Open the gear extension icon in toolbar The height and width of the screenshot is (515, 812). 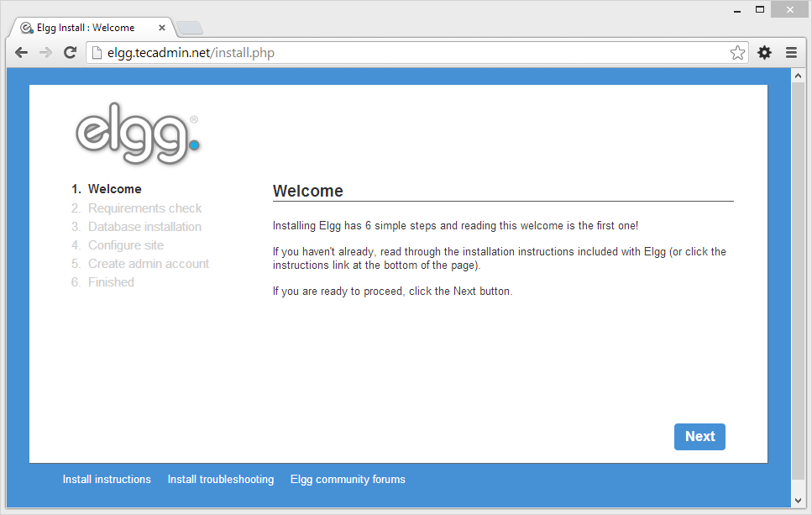pyautogui.click(x=764, y=52)
